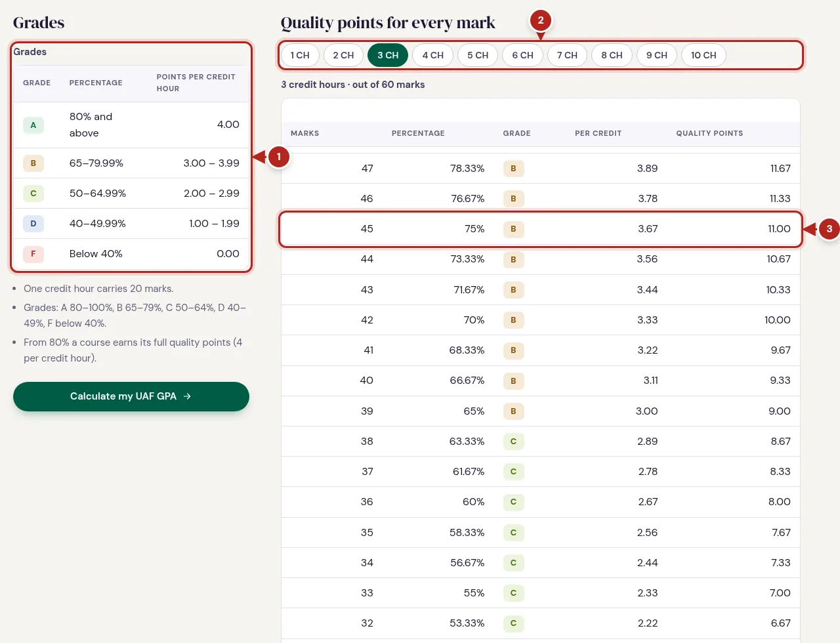Screen dimensions: 840x643
Task: Click the grade A badge in Grades table
Action: (x=33, y=125)
